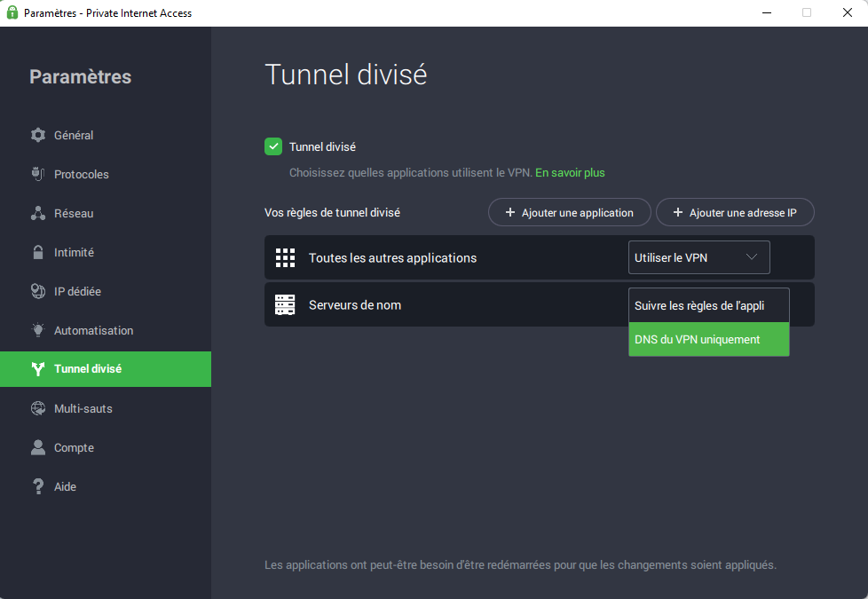Screen dimensions: 868x599
Task: Open the Utiliser le VPN dropdown
Action: tap(698, 257)
